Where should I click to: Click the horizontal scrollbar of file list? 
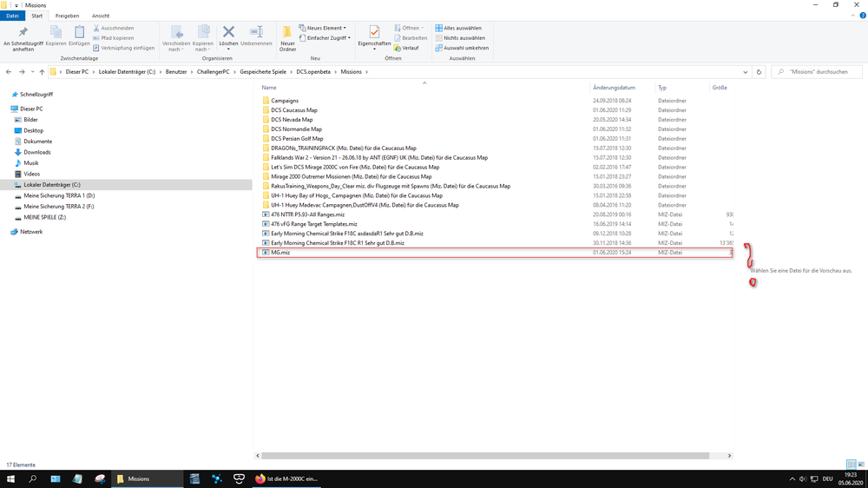pyautogui.click(x=485, y=455)
